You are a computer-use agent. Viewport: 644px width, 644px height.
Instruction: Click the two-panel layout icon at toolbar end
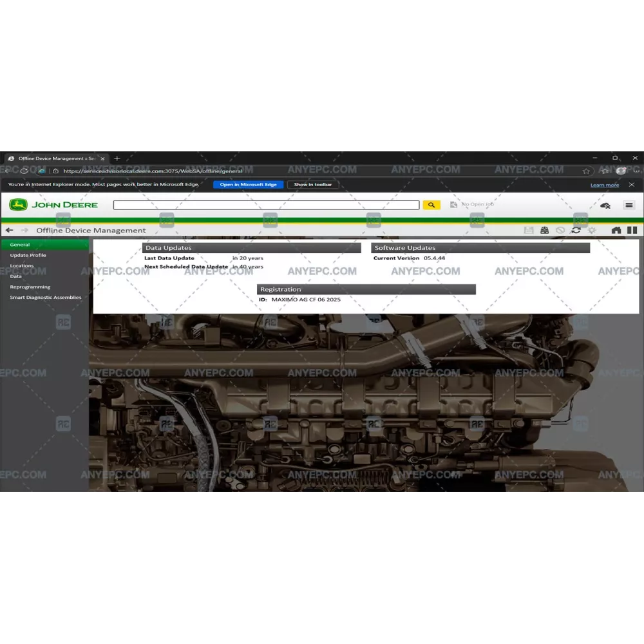click(x=632, y=230)
